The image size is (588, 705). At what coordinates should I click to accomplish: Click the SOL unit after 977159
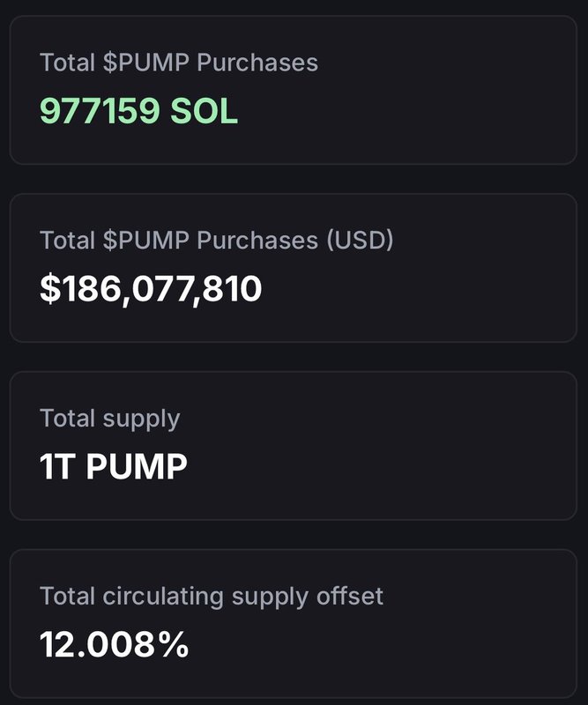point(205,111)
